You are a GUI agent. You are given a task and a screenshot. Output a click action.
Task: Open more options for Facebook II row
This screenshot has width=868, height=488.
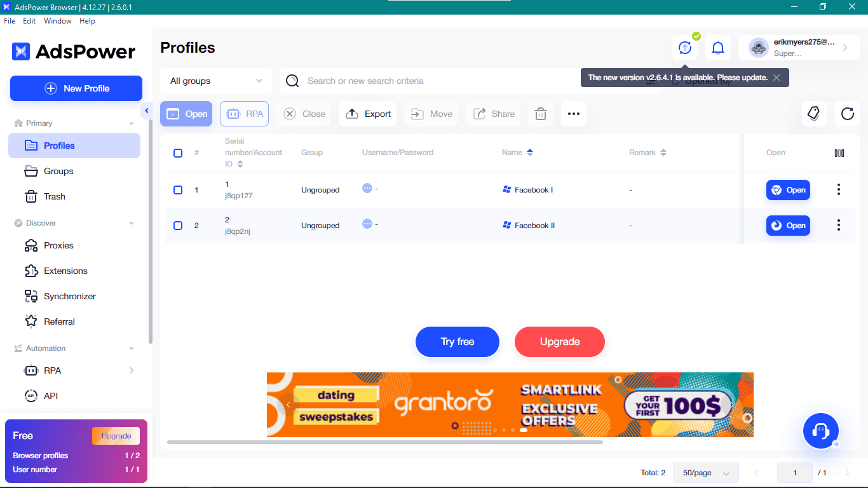point(839,226)
